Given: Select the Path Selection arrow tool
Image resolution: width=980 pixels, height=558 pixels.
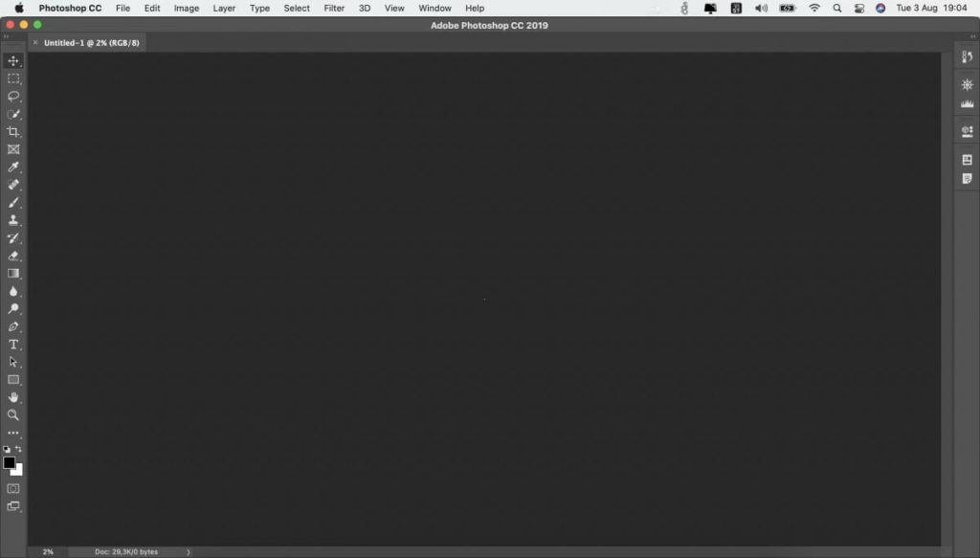Looking at the screenshot, I should [x=13, y=362].
